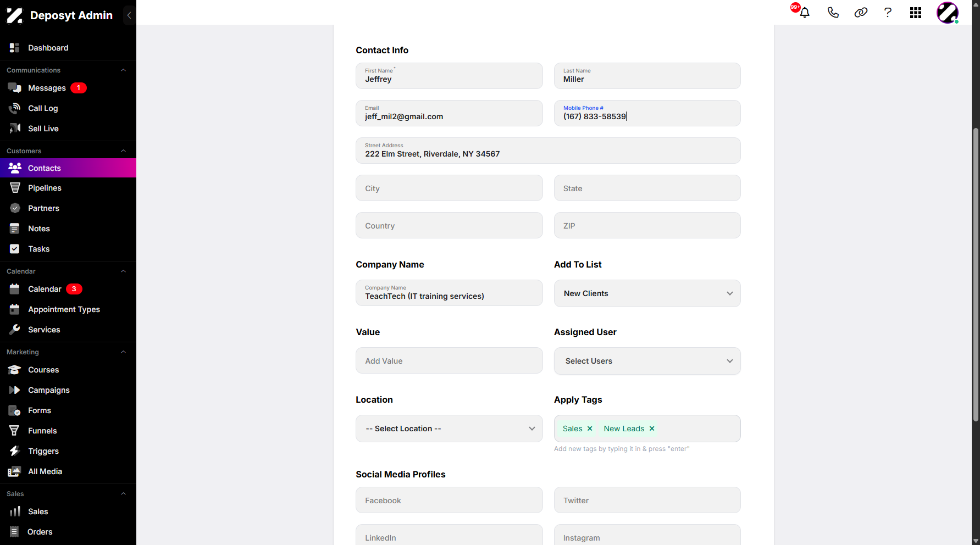
Task: Click the Deposyt logo icon
Action: pos(15,15)
